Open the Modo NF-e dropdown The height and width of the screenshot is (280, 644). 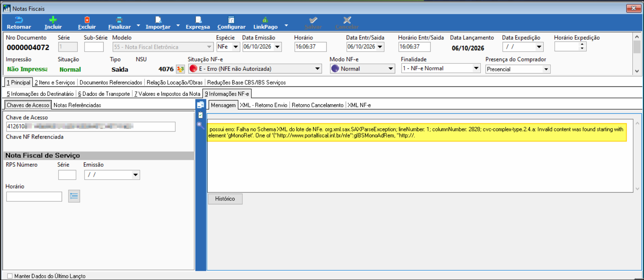pos(391,69)
